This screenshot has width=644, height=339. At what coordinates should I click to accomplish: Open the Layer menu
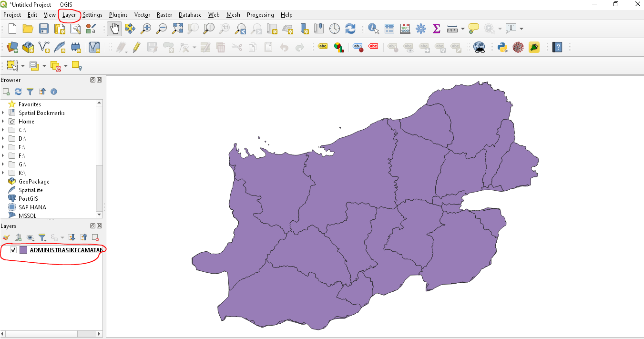69,15
